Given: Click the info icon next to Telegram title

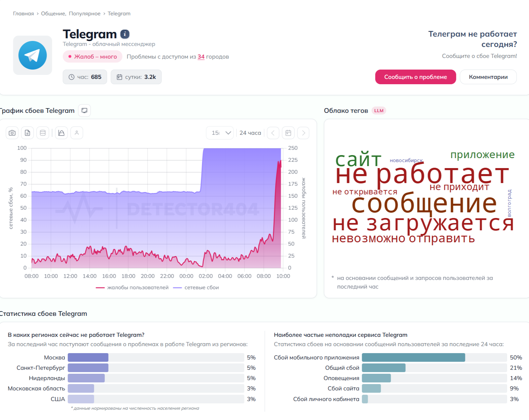Looking at the screenshot, I should point(125,34).
